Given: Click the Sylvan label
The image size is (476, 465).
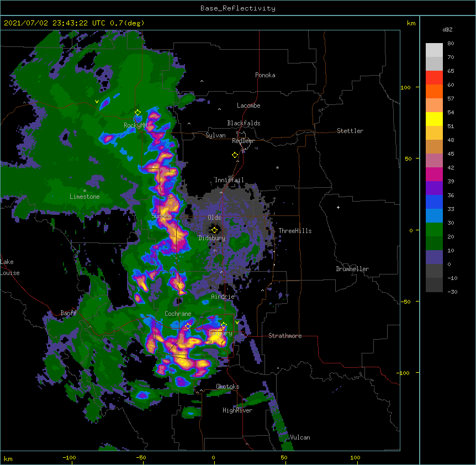Looking at the screenshot, I should [215, 135].
